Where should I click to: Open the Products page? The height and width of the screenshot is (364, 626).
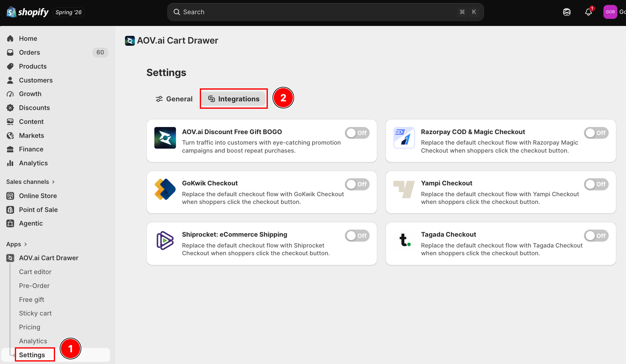(x=33, y=66)
